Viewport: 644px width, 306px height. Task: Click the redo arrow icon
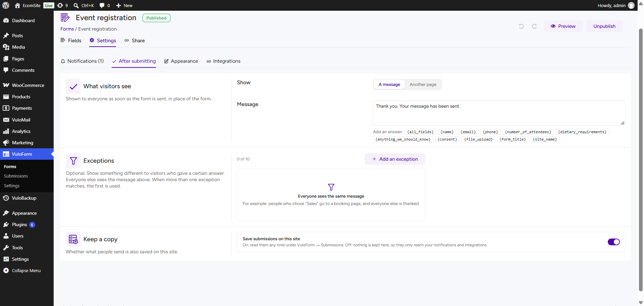[534, 26]
